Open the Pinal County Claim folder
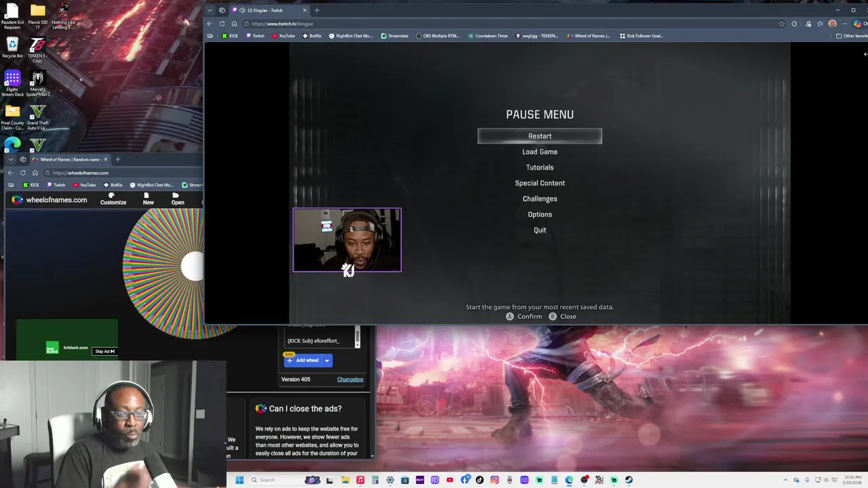The width and height of the screenshot is (868, 488). [x=12, y=117]
